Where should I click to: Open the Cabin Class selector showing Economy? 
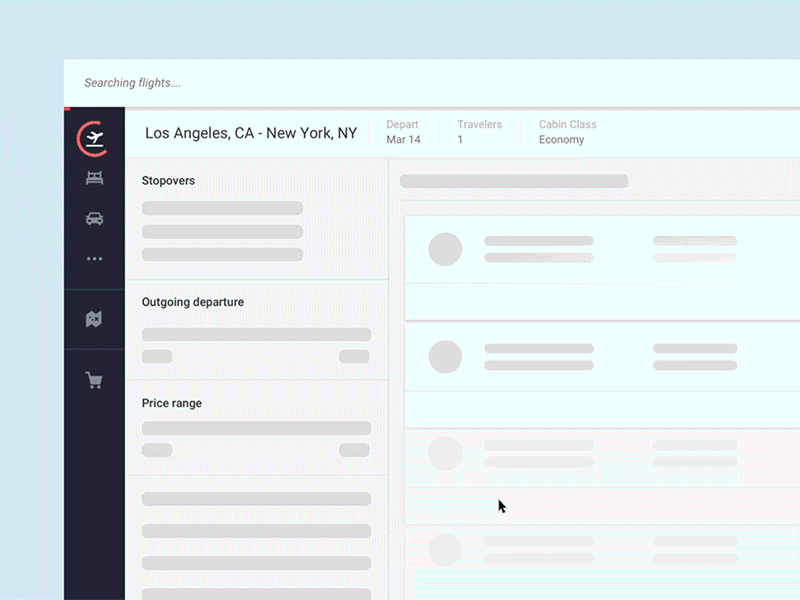pos(567,132)
